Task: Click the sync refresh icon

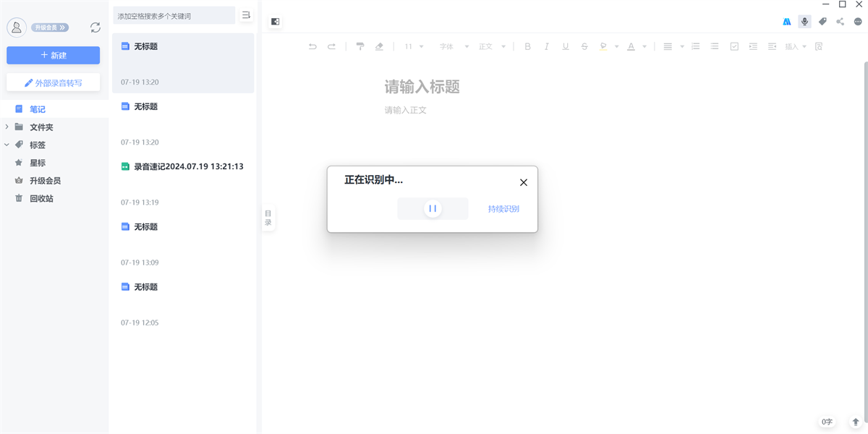Action: coord(95,27)
